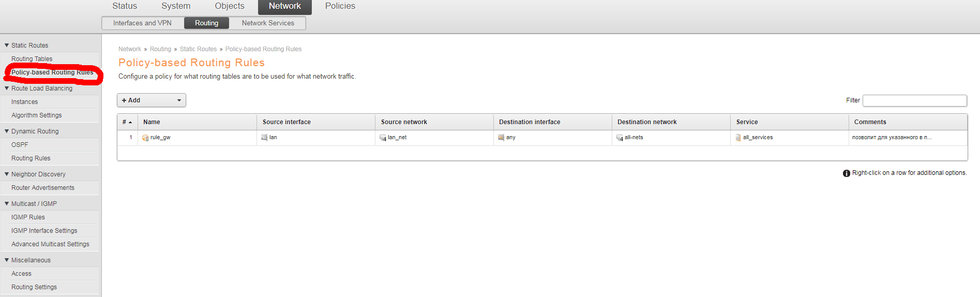Screen dimensions: 980x297
Task: Collapse the Static Routes section
Action: 7,46
